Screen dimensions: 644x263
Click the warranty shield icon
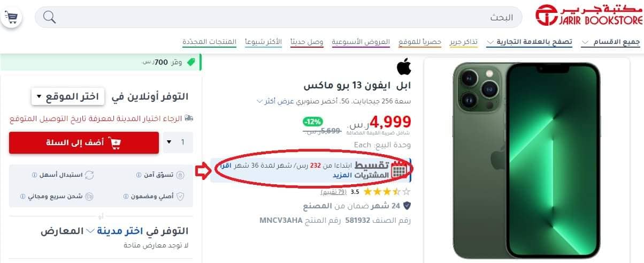point(407,206)
